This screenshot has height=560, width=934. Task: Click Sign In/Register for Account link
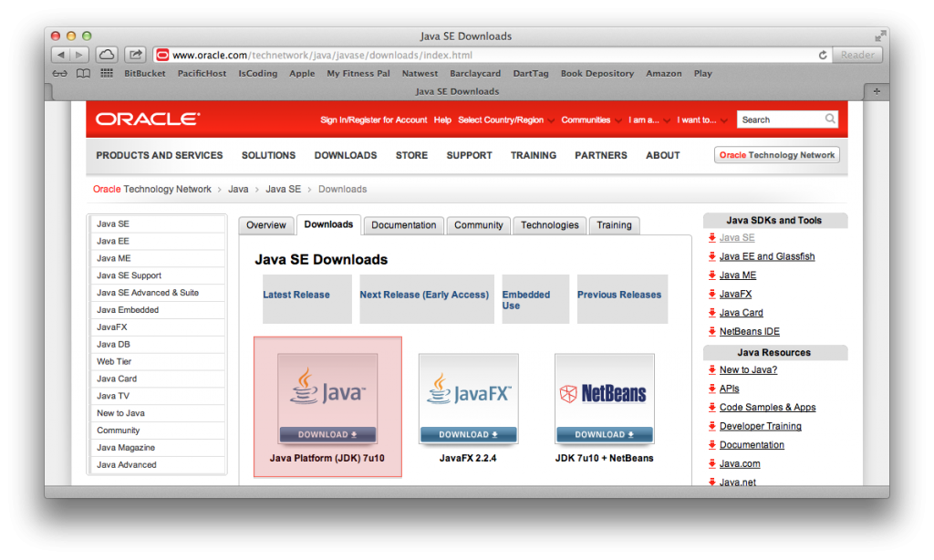[x=373, y=119]
